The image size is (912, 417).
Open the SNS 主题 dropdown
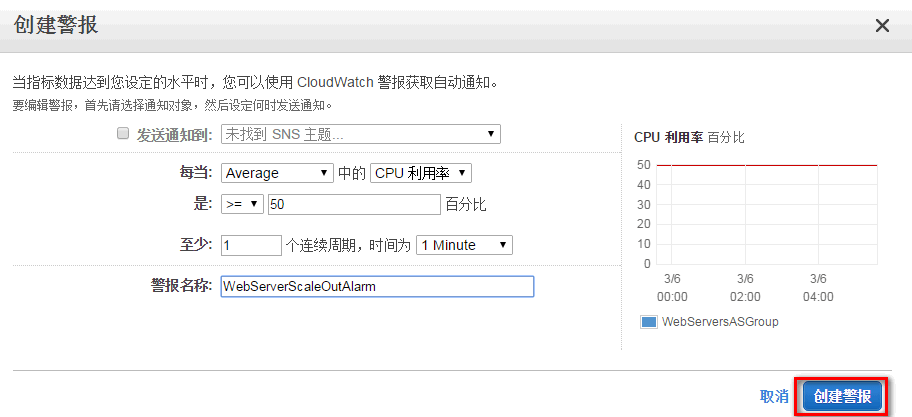361,134
